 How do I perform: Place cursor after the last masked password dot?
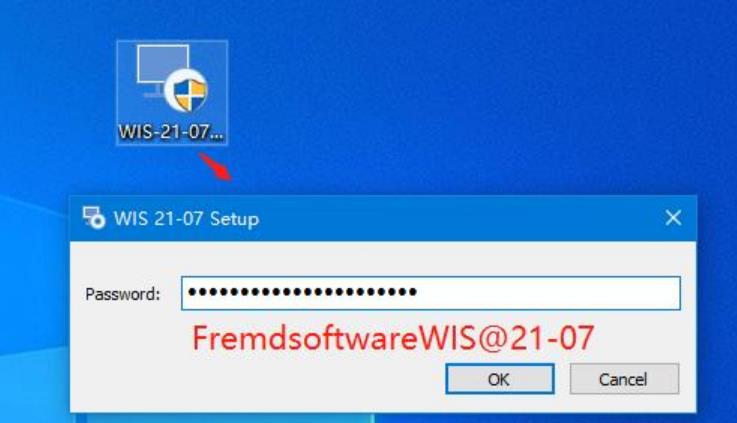[418, 292]
